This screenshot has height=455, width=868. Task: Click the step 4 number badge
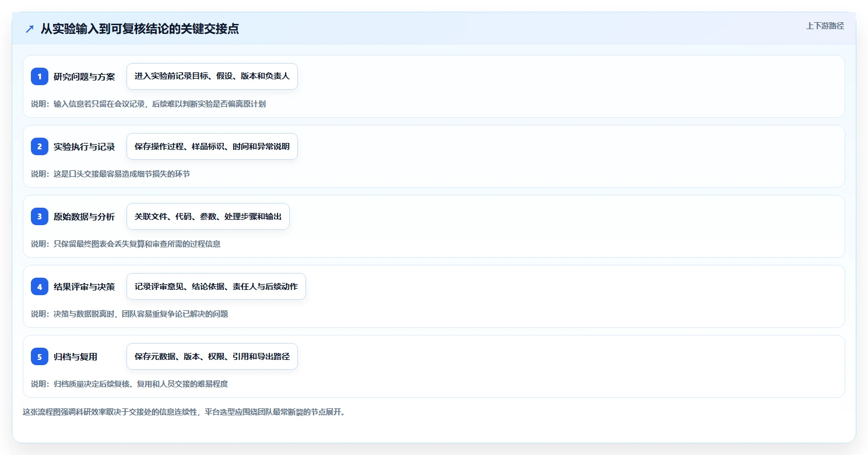[x=40, y=286]
